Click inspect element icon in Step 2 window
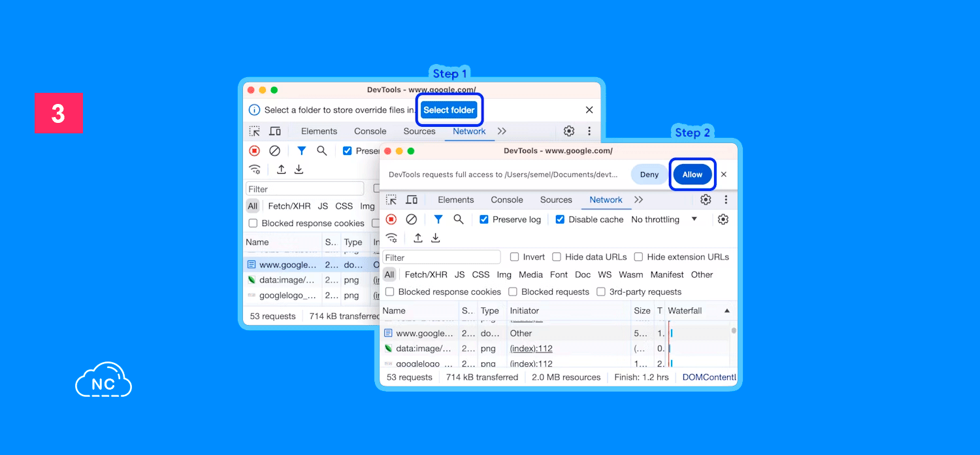This screenshot has width=980, height=455. (391, 200)
